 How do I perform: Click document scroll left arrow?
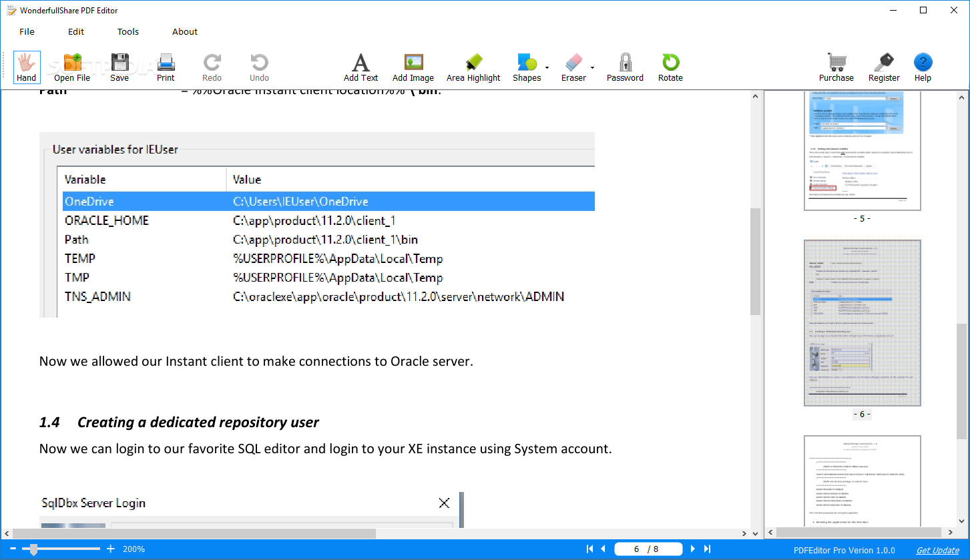tap(7, 533)
